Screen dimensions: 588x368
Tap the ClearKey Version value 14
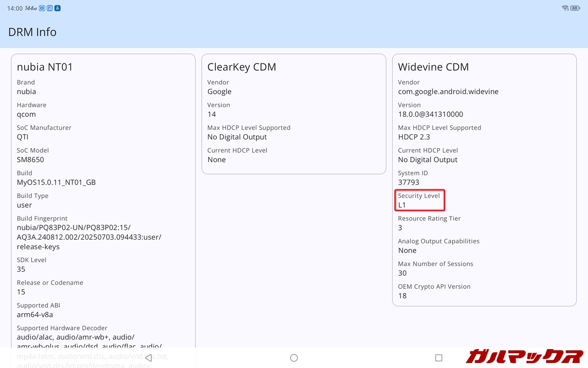coord(212,115)
